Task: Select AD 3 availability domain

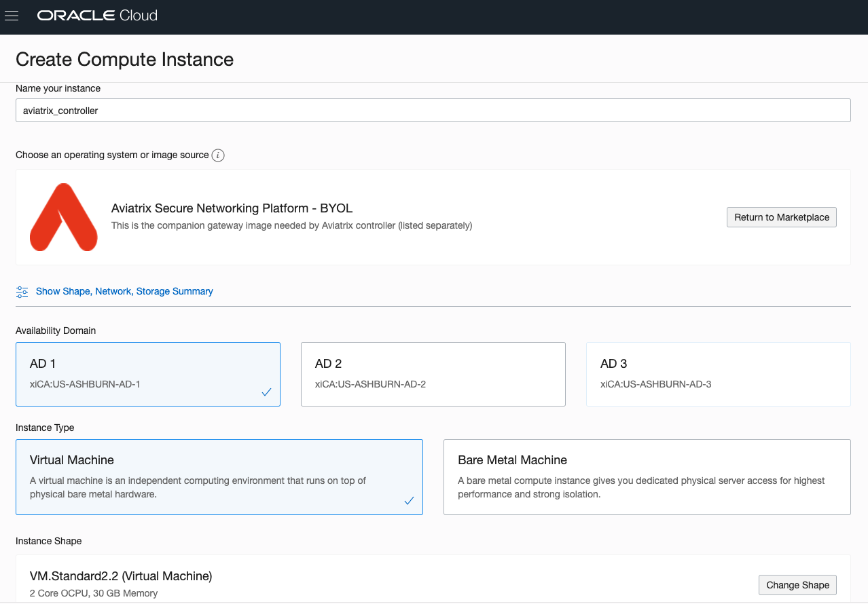Action: [718, 373]
